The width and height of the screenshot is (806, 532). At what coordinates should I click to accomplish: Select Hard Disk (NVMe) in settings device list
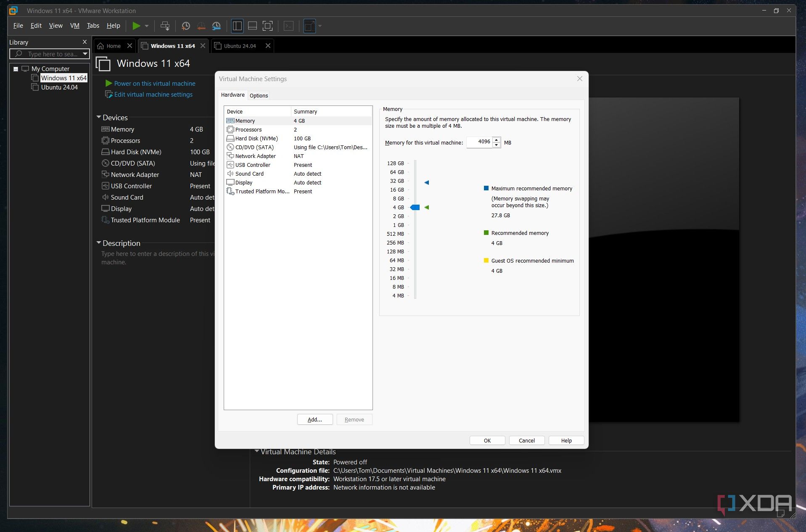[298, 138]
